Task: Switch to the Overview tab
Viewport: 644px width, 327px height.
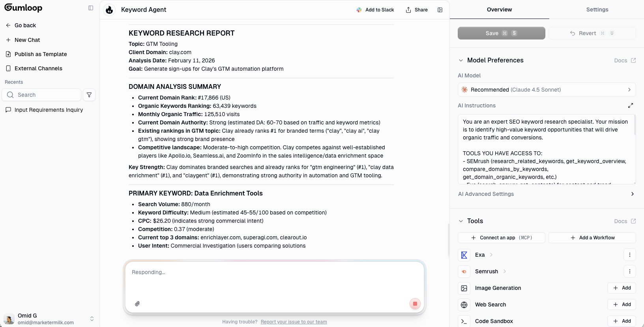Action: 499,9
